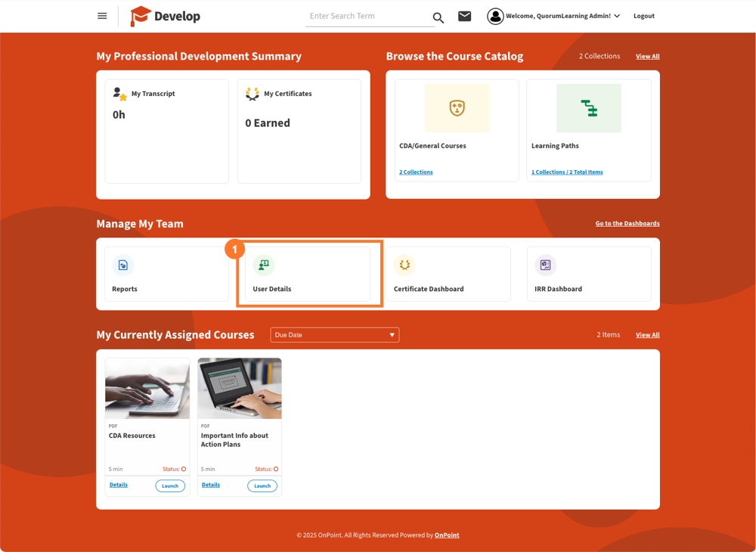Click the My Certificates medal icon
This screenshot has width=756, height=552.
(x=253, y=94)
